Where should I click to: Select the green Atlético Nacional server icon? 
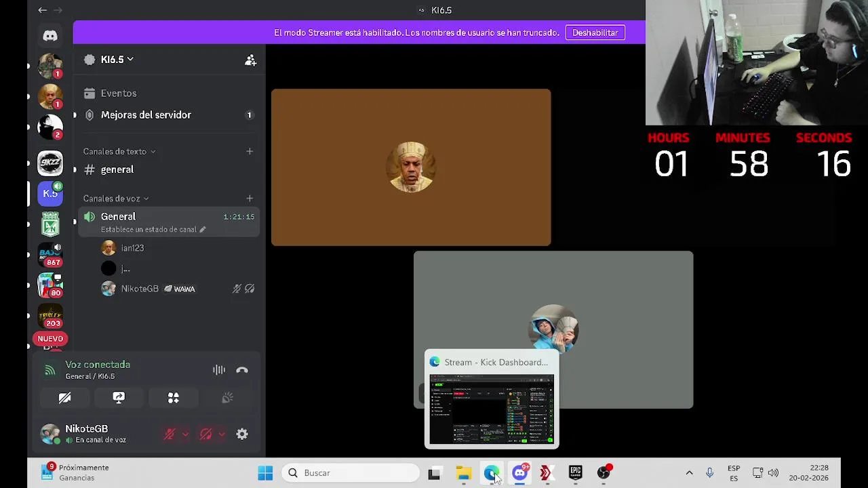point(50,224)
